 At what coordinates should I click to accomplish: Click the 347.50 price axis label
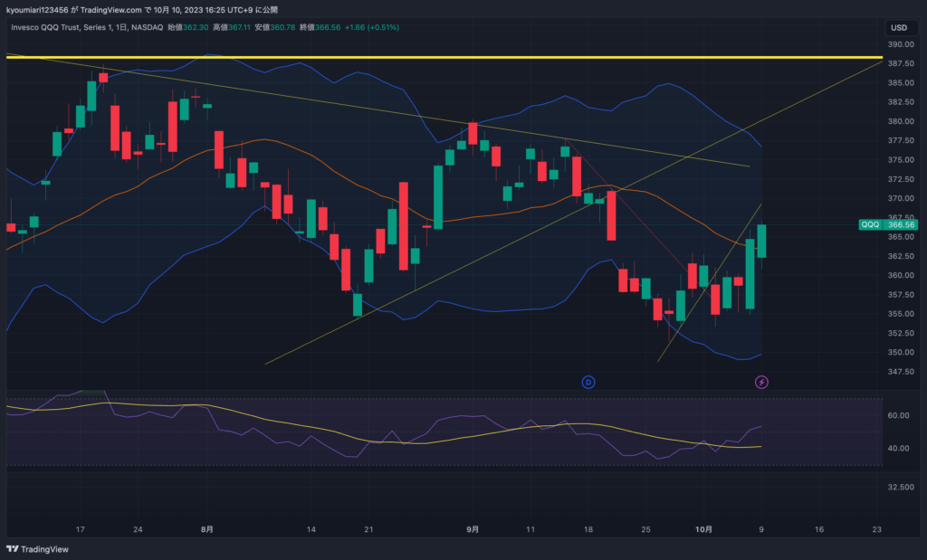(x=901, y=372)
